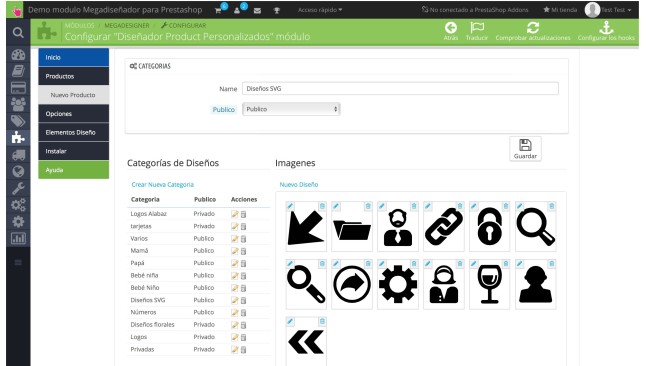This screenshot has height=366, width=646.
Task: Click the Mi tienda link
Action: pyautogui.click(x=560, y=10)
